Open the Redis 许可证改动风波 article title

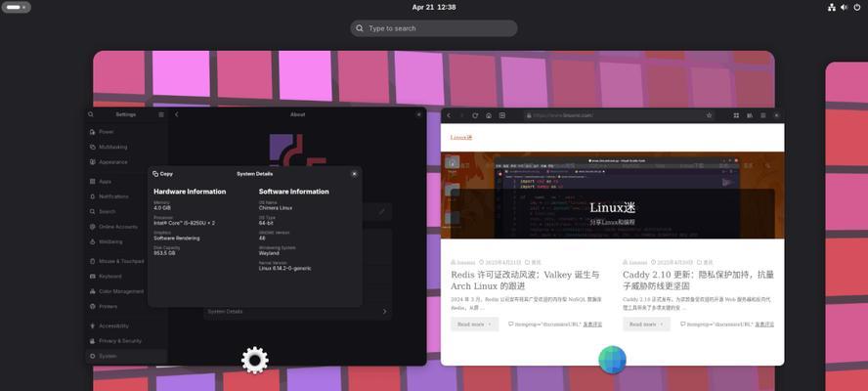[525, 281]
